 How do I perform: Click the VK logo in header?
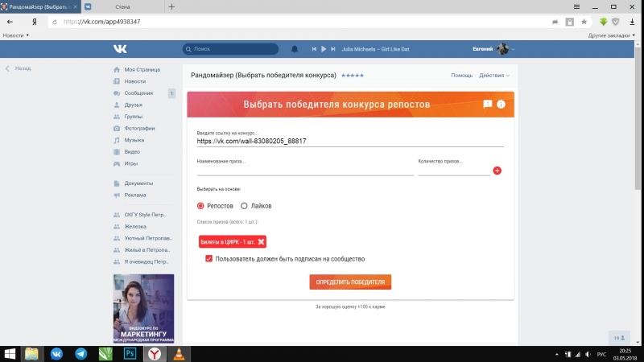pos(120,49)
